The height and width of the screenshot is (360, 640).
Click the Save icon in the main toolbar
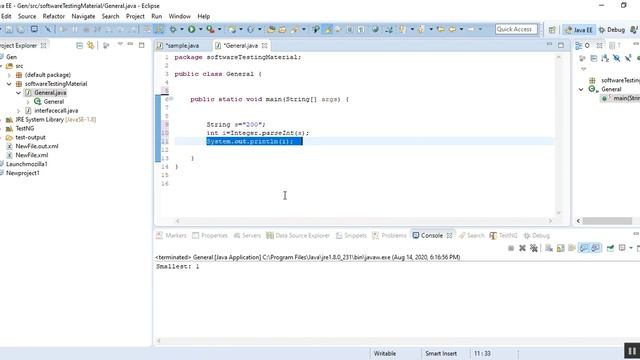pyautogui.click(x=9, y=29)
